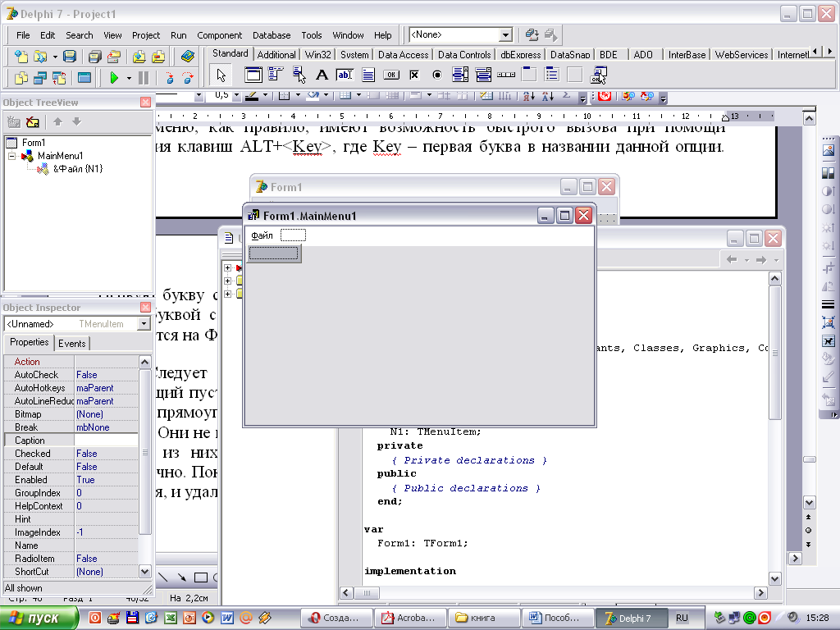Switch to Win32 palette tab
This screenshot has width=840, height=630.
tap(318, 55)
